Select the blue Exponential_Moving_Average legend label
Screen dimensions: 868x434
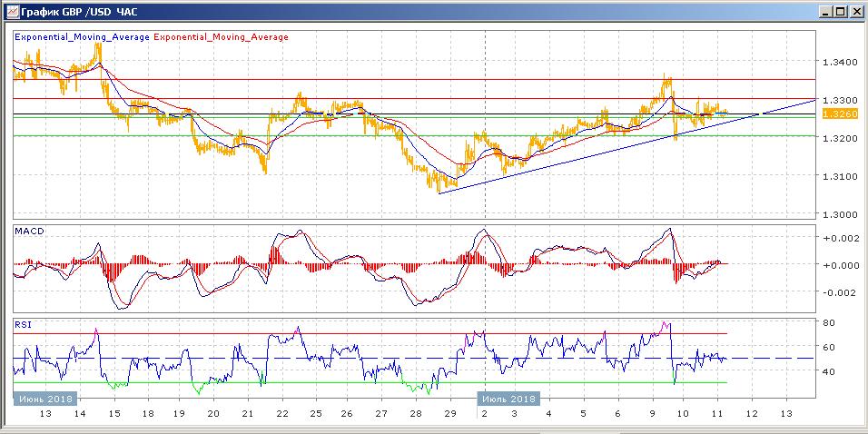[x=82, y=37]
